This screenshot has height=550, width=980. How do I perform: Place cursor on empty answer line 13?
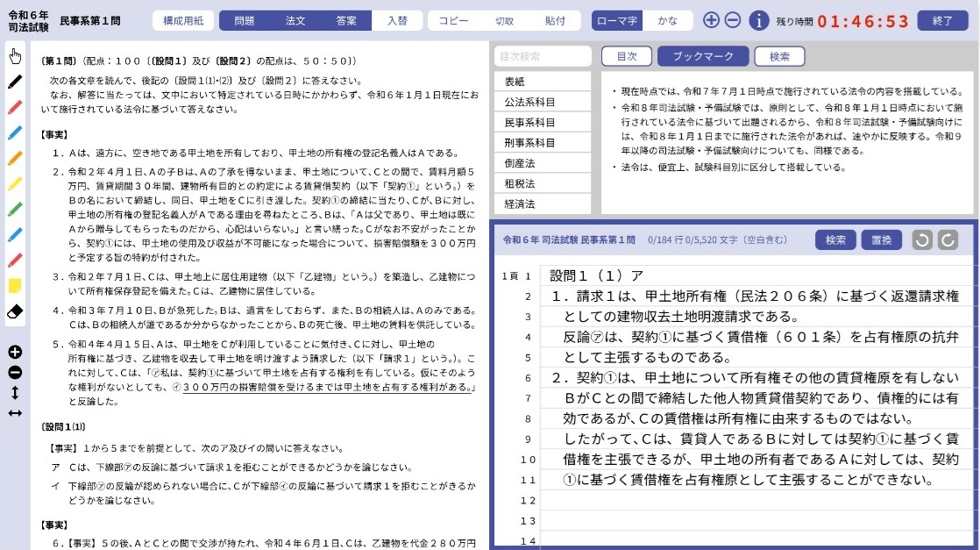[756, 520]
